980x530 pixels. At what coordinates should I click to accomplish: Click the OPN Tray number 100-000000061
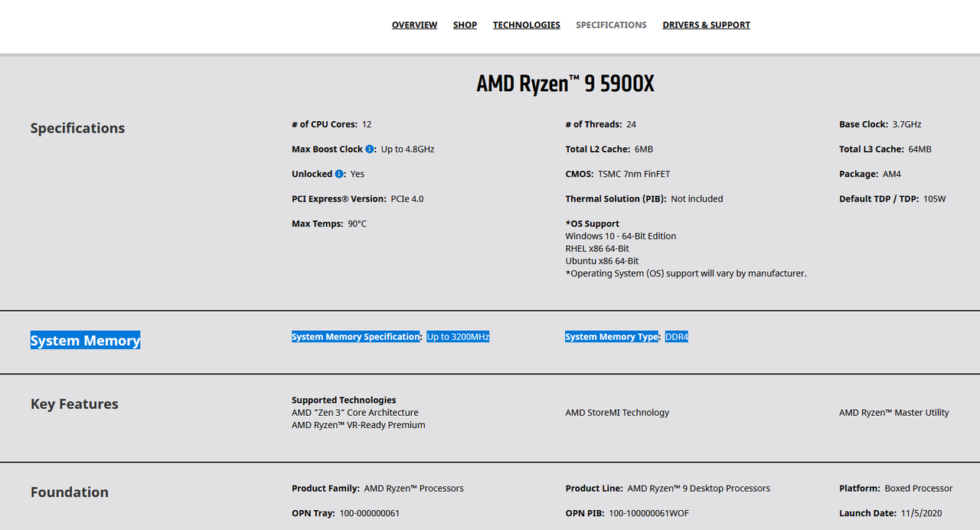[x=371, y=512]
